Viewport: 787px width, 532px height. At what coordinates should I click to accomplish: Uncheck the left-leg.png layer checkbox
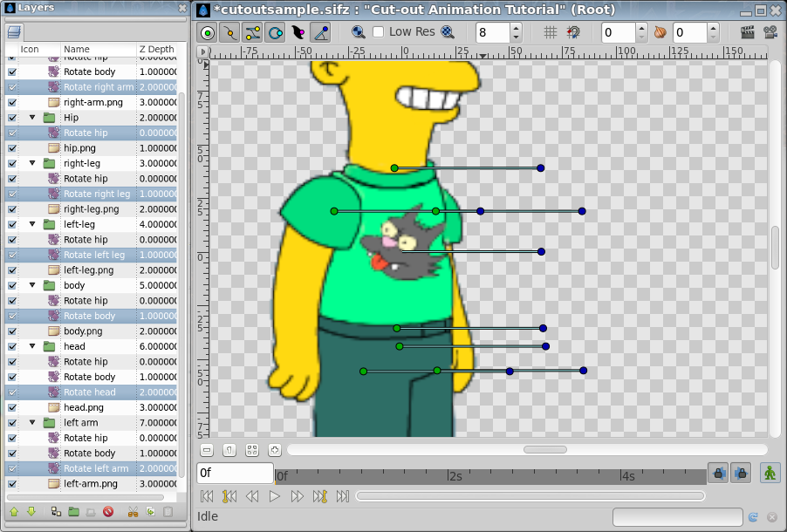tap(12, 270)
